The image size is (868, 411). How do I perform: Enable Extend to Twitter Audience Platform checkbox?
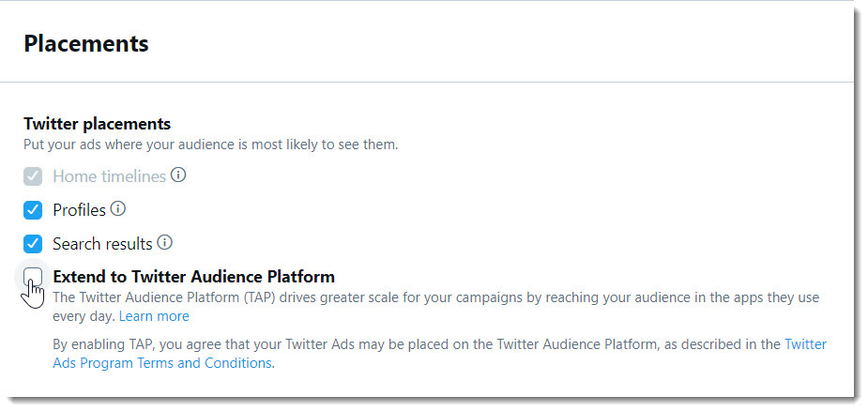(x=33, y=277)
